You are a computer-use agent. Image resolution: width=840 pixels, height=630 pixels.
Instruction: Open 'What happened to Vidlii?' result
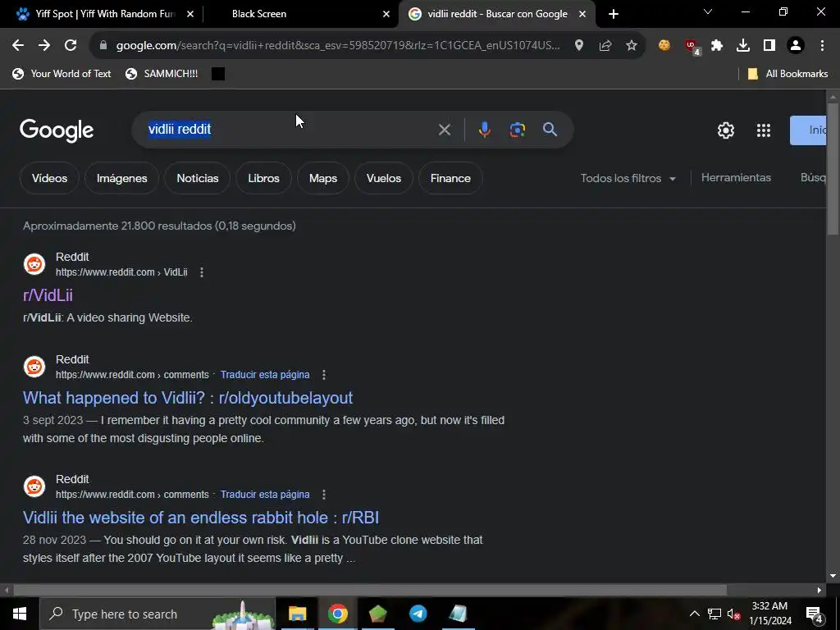[x=188, y=398]
